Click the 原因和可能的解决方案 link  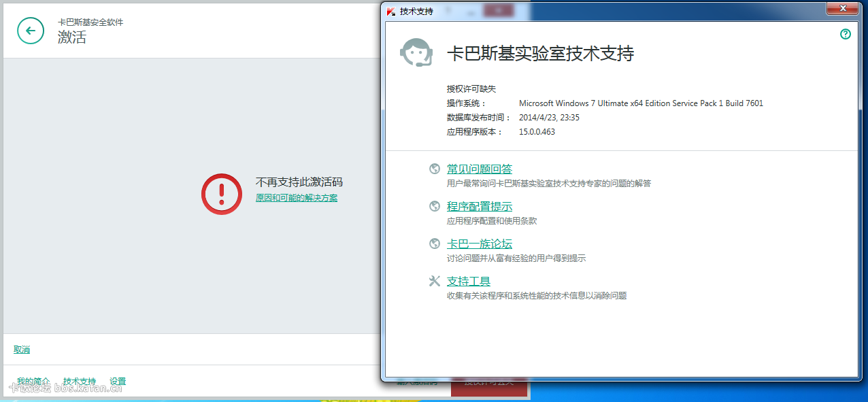(297, 198)
